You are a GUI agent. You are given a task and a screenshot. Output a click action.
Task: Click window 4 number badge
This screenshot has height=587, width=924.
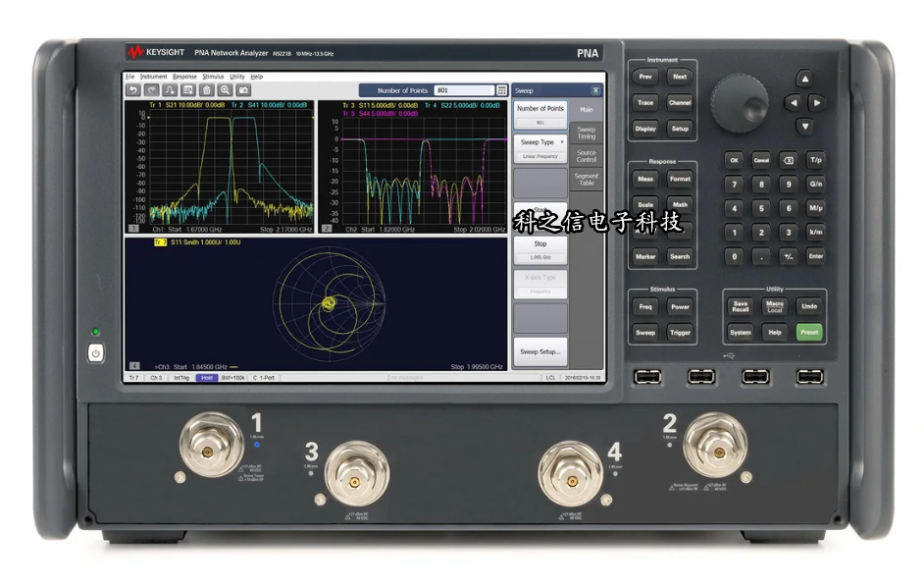pos(133,366)
